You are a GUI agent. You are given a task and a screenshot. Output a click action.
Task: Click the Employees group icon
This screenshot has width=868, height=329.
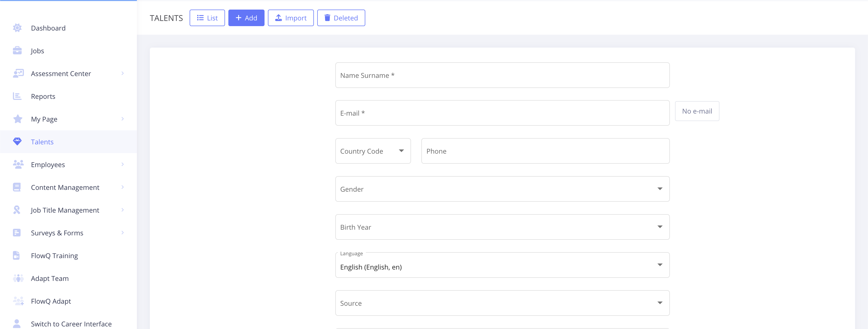[x=18, y=164]
